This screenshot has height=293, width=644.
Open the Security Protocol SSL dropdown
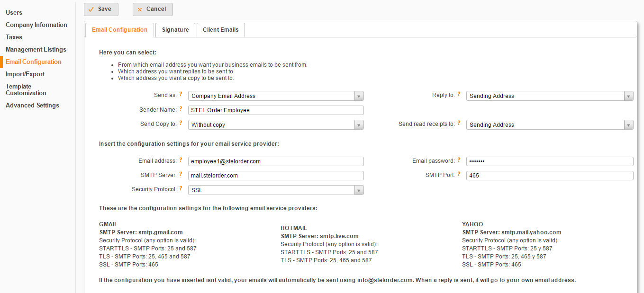point(276,190)
